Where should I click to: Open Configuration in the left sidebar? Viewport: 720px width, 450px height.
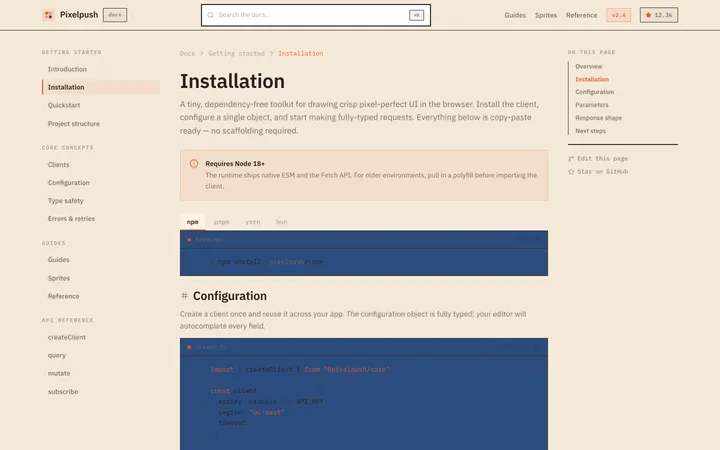tap(101, 183)
